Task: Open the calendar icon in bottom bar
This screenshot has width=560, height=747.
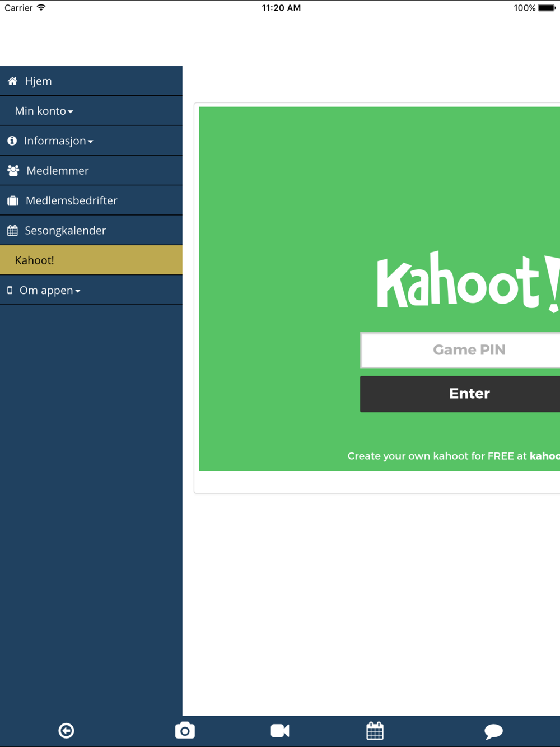Action: point(375,731)
